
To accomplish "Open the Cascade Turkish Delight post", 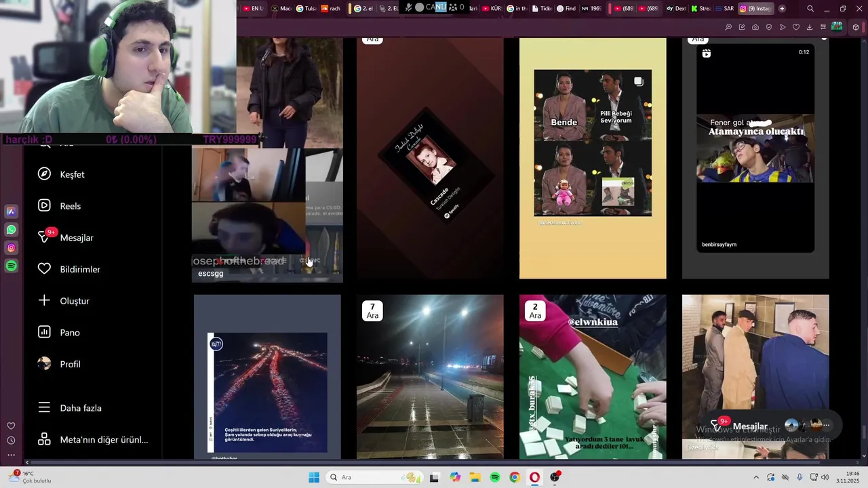I will click(430, 158).
